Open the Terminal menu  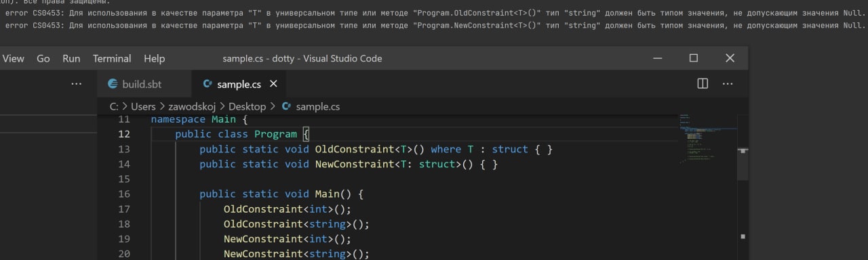pos(112,58)
